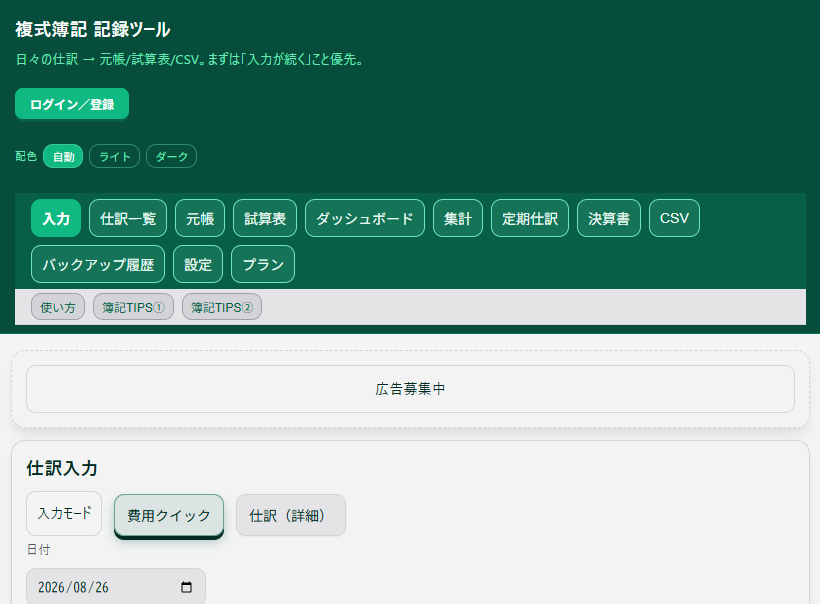Viewport: 820px width, 604px height.
Task: Select 自動 color scheme
Action: (x=63, y=156)
